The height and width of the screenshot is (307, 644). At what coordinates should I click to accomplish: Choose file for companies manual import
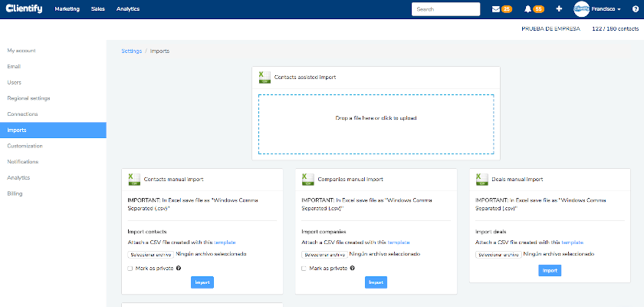[324, 255]
